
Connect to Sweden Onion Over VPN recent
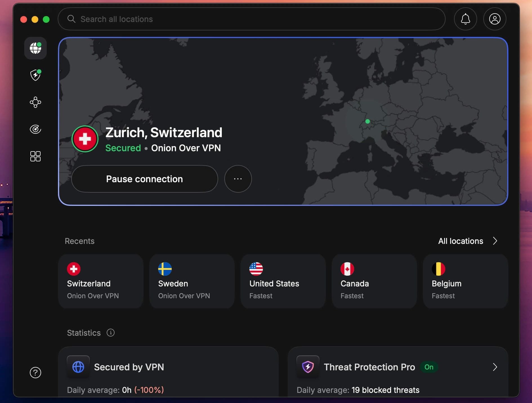(x=192, y=281)
